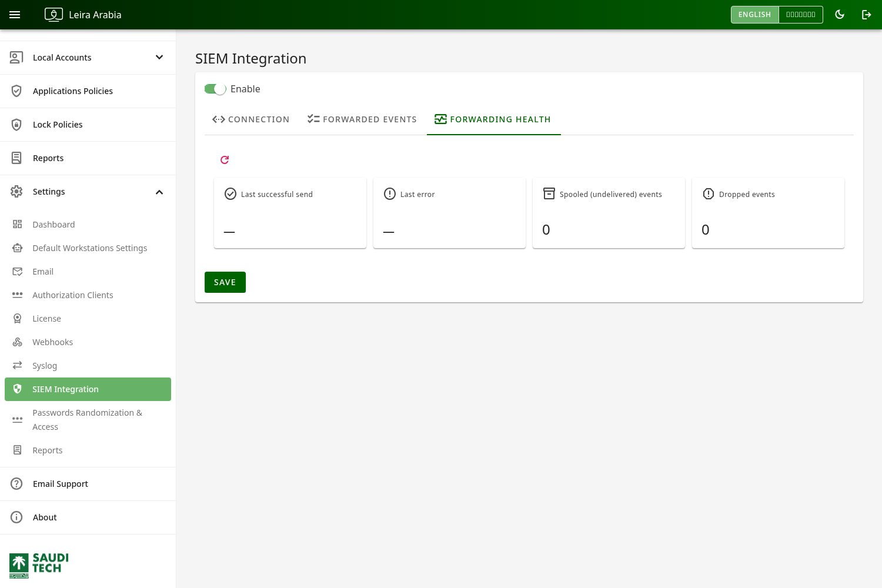Open the Forwarded Events tab
Viewport: 882px width, 588px height.
click(x=362, y=119)
